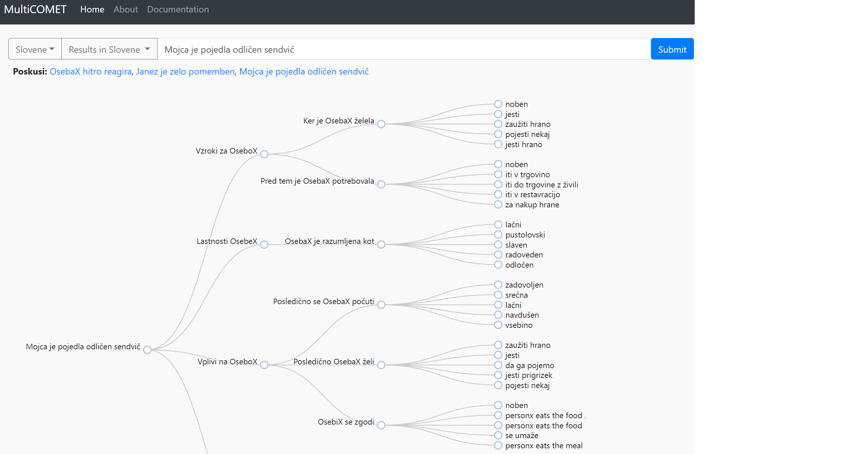Click the 'pustolovski' leaf node circle

pyautogui.click(x=498, y=235)
